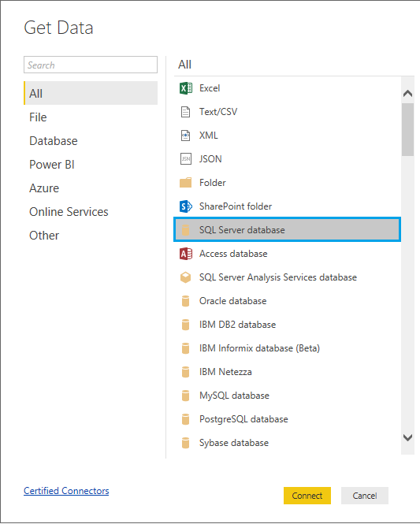Click the IBM Informix database cylinder icon
Viewport: 420px width, 524px height.
pyautogui.click(x=185, y=348)
